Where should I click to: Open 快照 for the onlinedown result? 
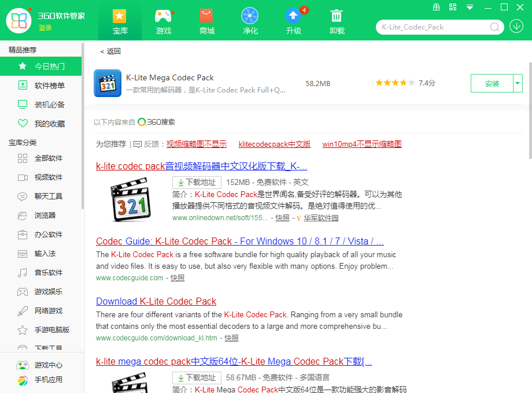[282, 218]
